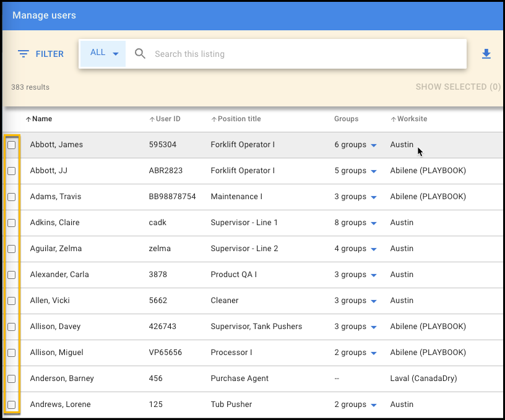Click the search magnifying glass icon
The image size is (505, 420).
pos(140,54)
